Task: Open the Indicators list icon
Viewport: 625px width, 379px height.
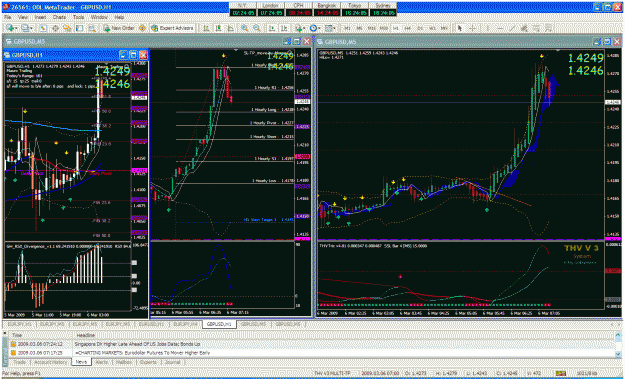Action: [299, 28]
